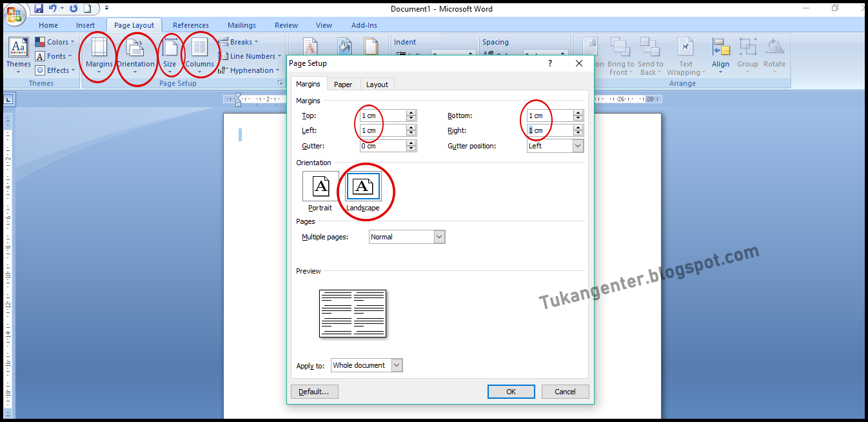Open the Orientation ribbon menu
The image size is (868, 422).
(x=135, y=56)
